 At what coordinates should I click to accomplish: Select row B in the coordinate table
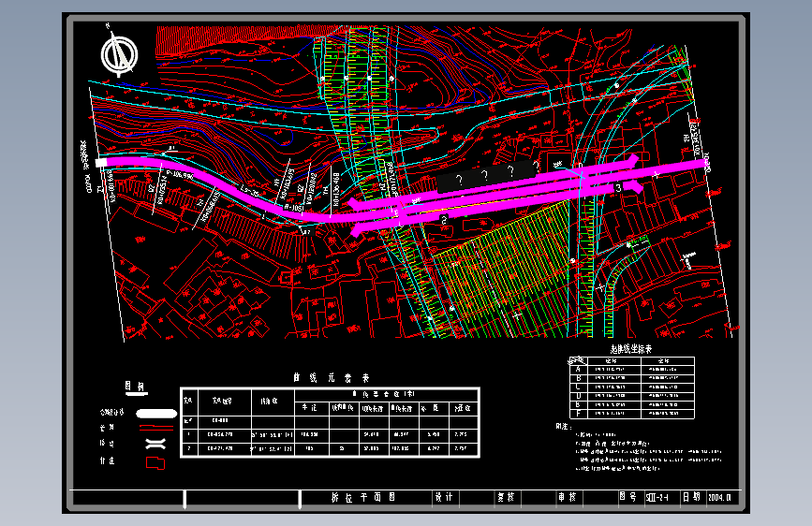[x=632, y=378]
